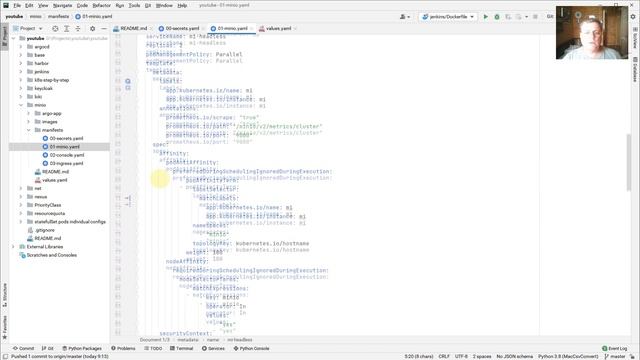Viewport: 640px width, 360px height.
Task: Open the Terminal tool window
Action: pyautogui.click(x=181, y=349)
